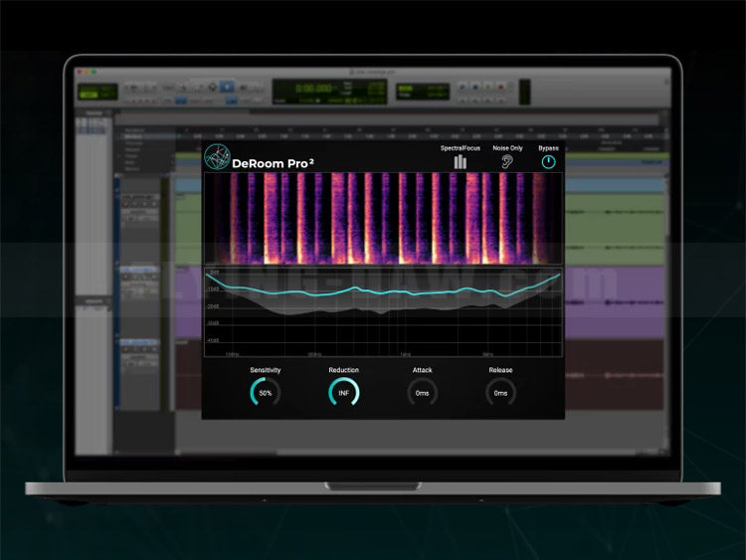Toggle the Bypass power button

point(548,162)
